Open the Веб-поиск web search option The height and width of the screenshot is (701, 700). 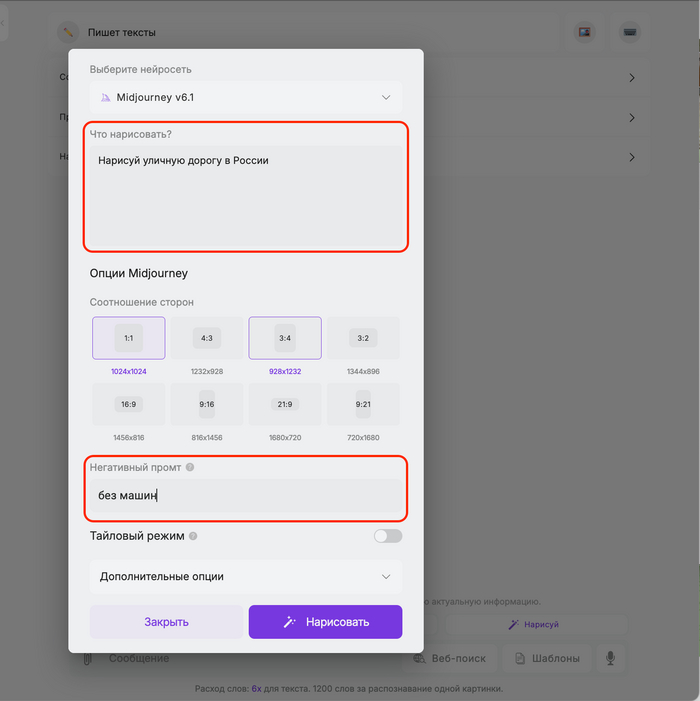click(x=450, y=658)
